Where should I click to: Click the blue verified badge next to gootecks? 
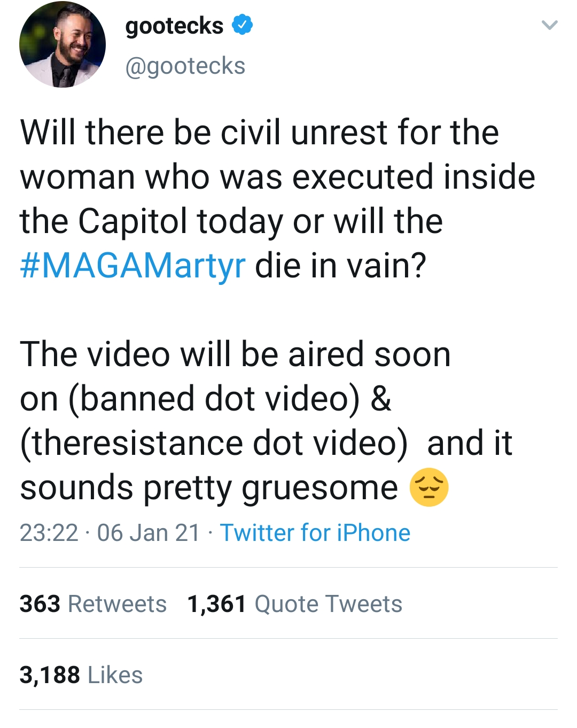[x=242, y=25]
